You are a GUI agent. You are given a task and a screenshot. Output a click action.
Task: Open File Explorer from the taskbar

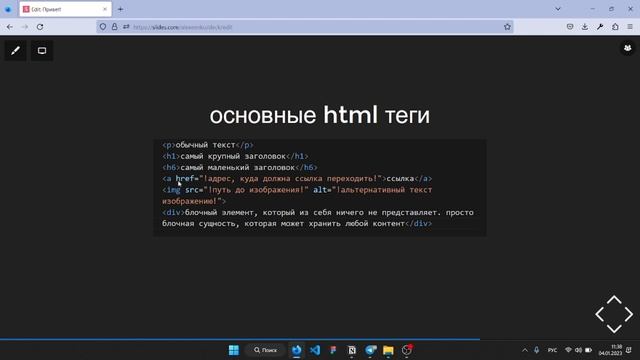(x=388, y=350)
